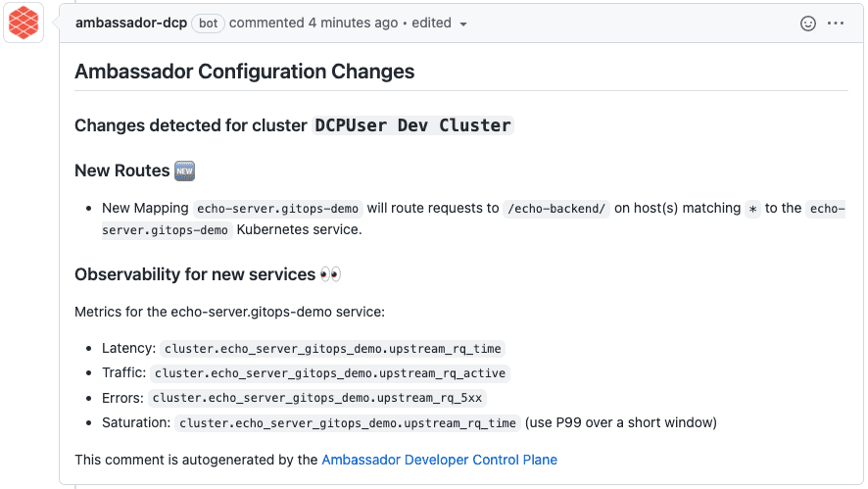Click the echo-server.gitops-demo mapping name code

(x=278, y=209)
